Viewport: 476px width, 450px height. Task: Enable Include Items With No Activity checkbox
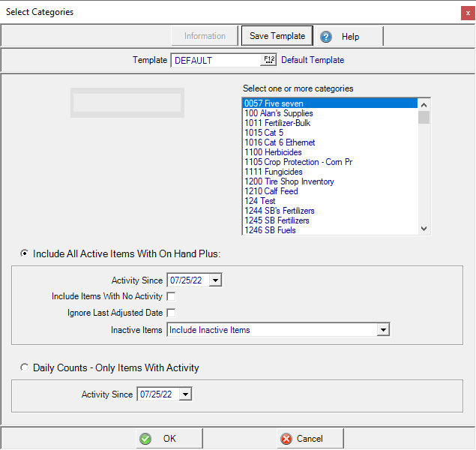point(171,297)
